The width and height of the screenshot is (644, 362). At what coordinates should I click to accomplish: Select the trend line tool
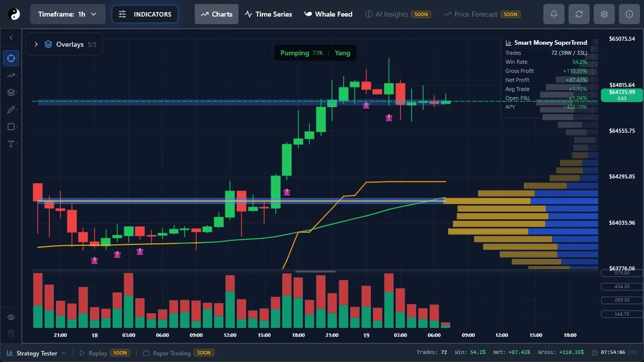(x=11, y=75)
